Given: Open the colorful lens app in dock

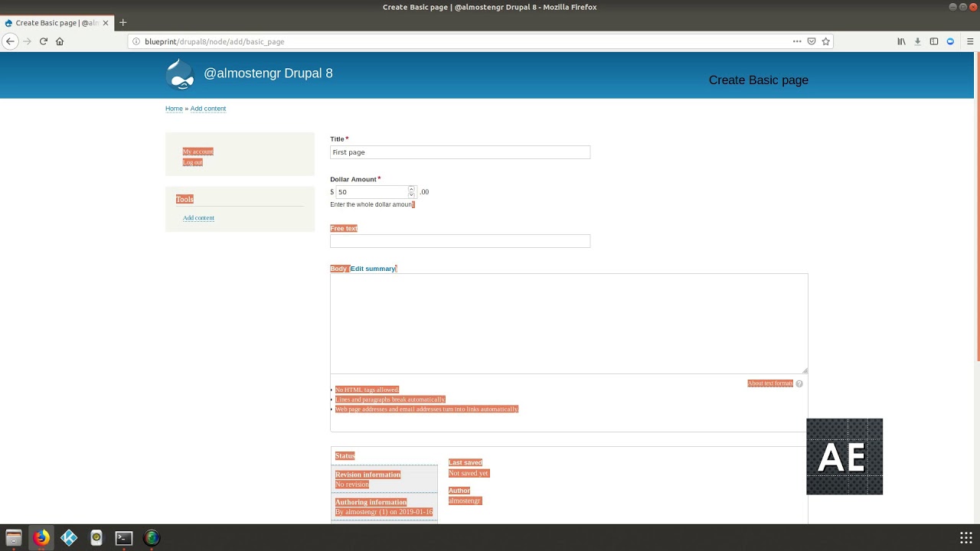Looking at the screenshot, I should pos(152,538).
